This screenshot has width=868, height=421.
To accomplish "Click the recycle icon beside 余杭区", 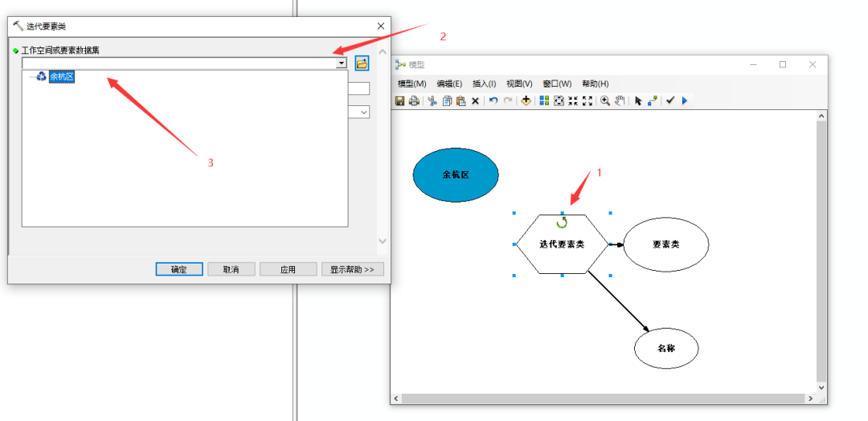I will click(42, 77).
